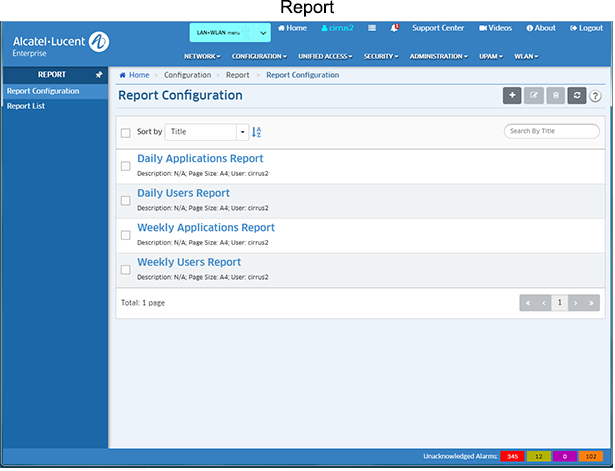This screenshot has width=615, height=471.
Task: Check the Daily Applications Report checkbox
Action: (125, 166)
